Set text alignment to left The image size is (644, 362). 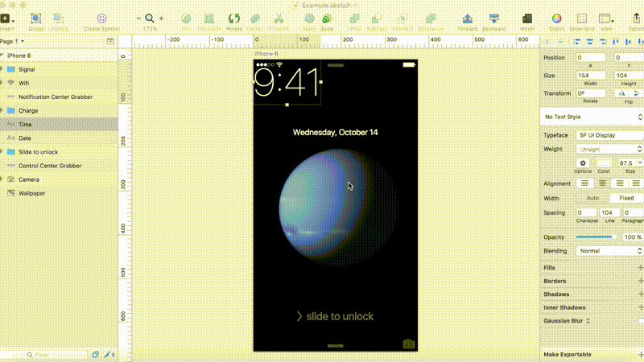point(585,183)
